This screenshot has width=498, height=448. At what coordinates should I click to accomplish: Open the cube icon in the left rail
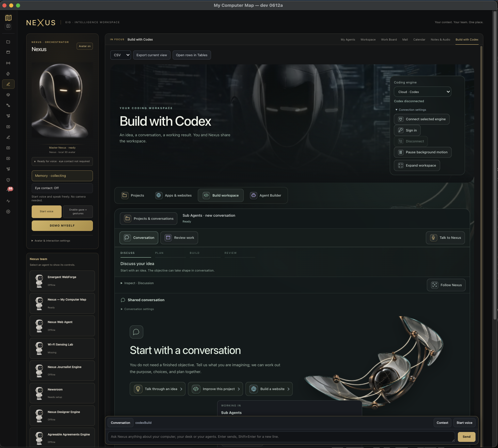[x=8, y=95]
